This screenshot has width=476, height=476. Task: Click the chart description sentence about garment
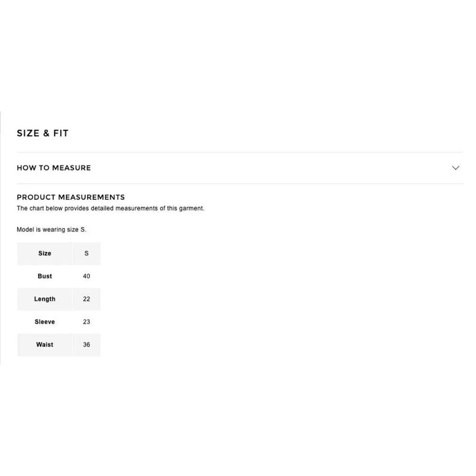click(x=110, y=208)
